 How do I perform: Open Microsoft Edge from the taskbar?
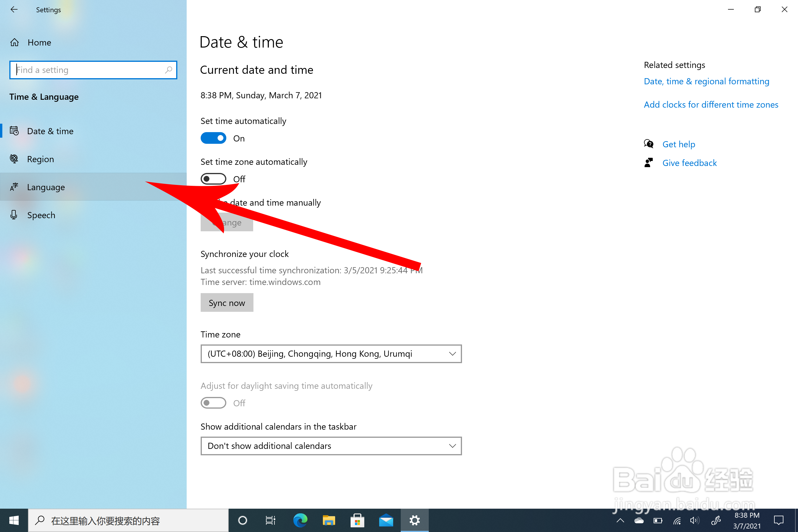click(300, 520)
